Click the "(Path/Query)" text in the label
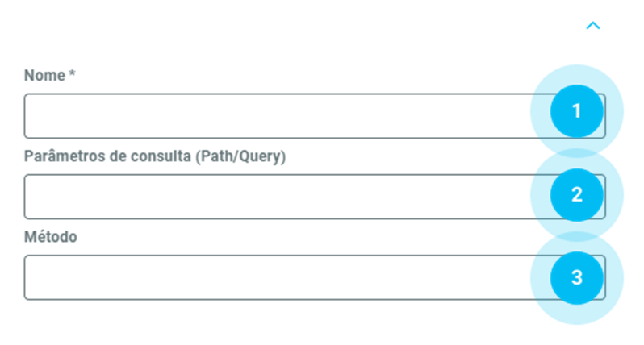Image resolution: width=644 pixels, height=345 pixels. coord(240,156)
